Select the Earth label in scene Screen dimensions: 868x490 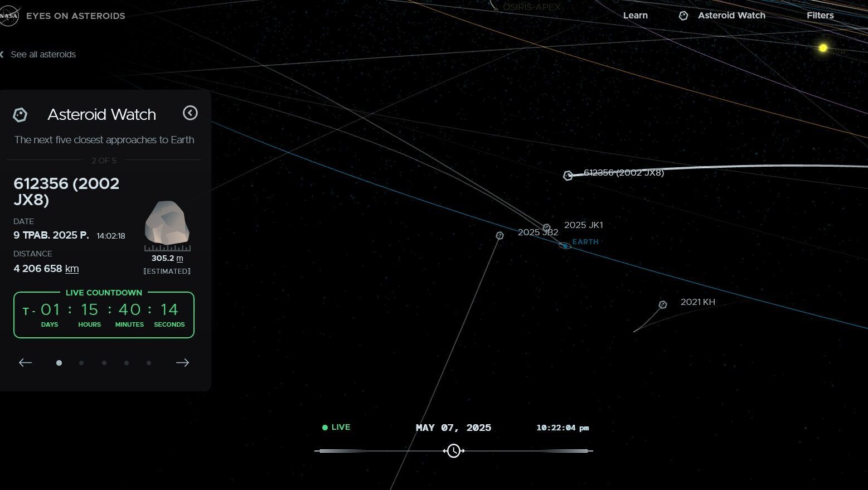coord(585,242)
